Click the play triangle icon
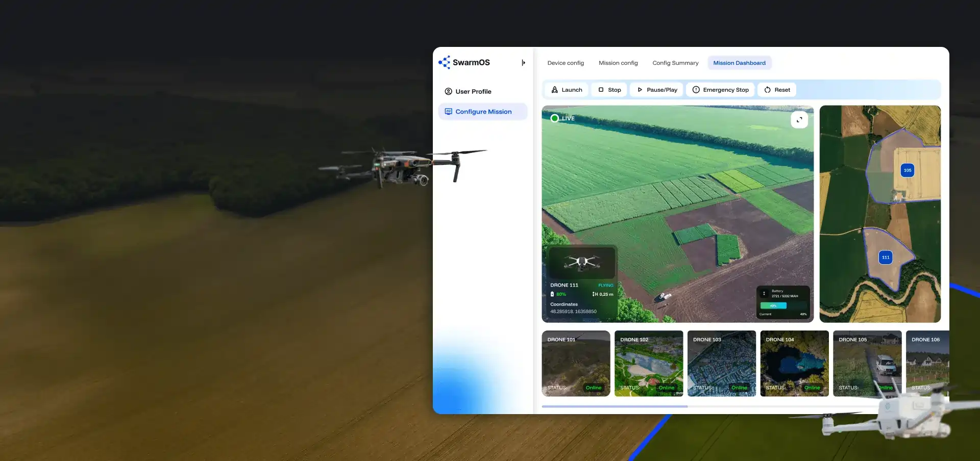980x461 pixels. pos(640,90)
